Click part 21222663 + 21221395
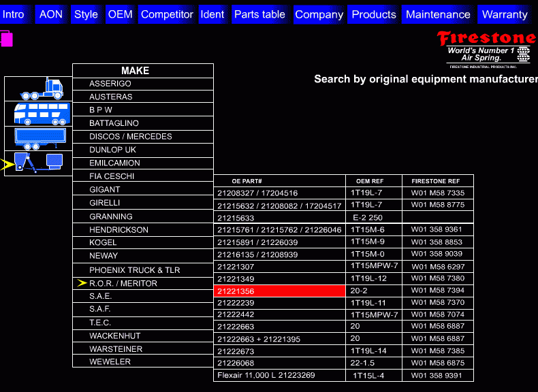 click(x=279, y=339)
